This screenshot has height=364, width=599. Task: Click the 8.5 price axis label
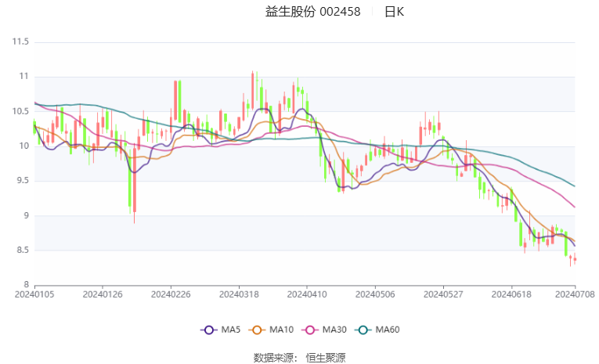tap(23, 250)
